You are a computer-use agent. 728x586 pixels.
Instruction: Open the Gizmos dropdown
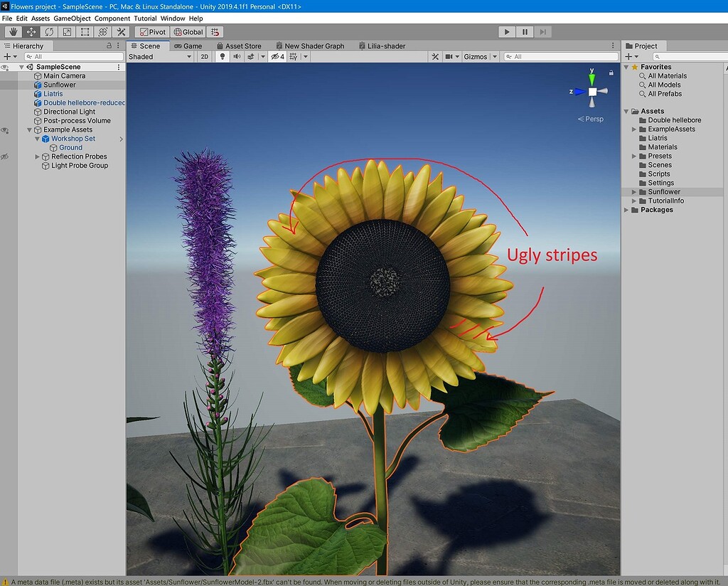[480, 57]
